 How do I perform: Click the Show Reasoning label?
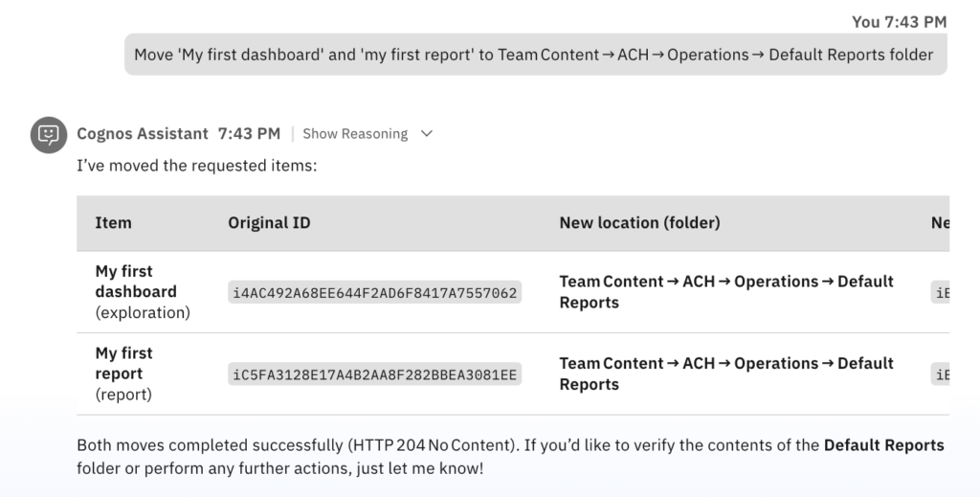355,134
